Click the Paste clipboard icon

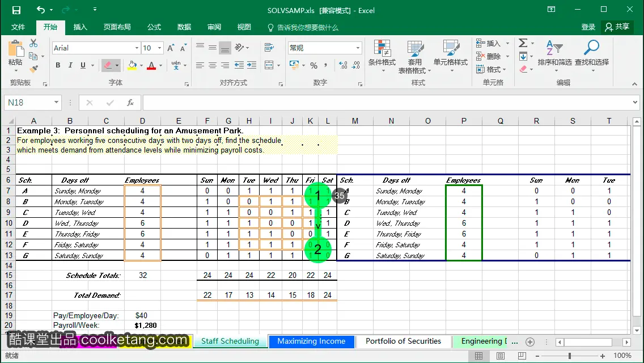16,49
